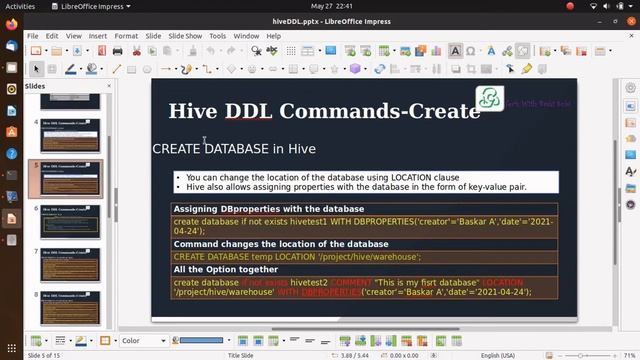Screen dimensions: 640x360
Task: Select slide 6 thumbnail
Action: (70, 222)
